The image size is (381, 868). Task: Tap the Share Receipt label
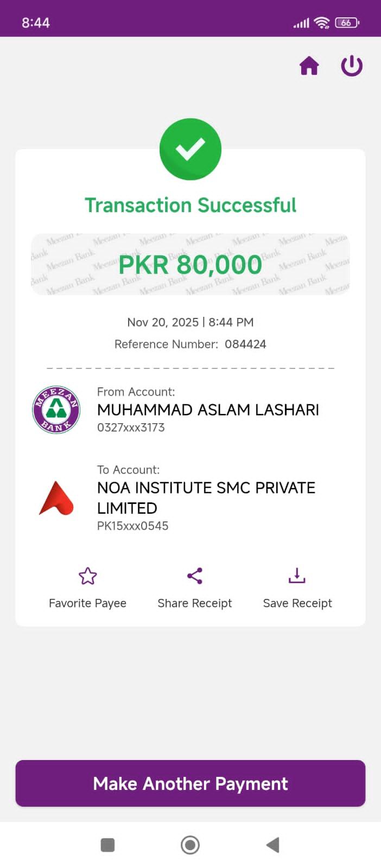tap(194, 603)
